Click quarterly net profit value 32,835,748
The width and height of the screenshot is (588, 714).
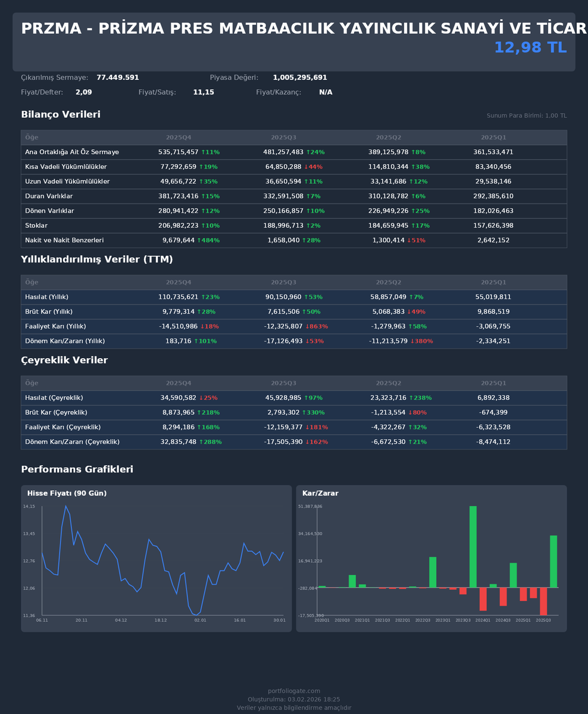click(179, 442)
